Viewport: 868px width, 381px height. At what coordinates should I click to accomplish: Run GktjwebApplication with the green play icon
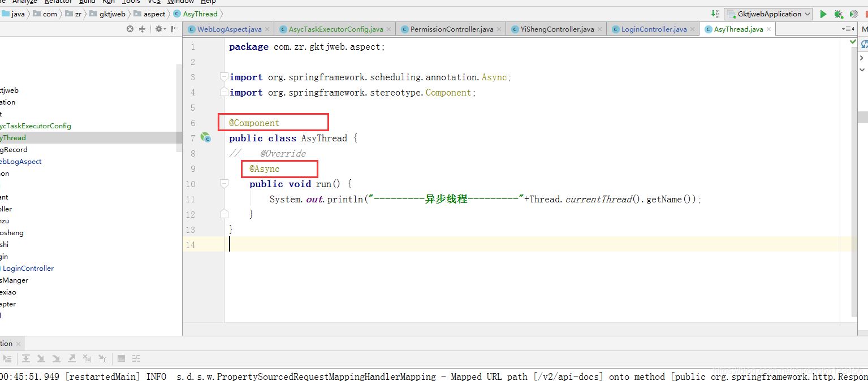point(823,14)
